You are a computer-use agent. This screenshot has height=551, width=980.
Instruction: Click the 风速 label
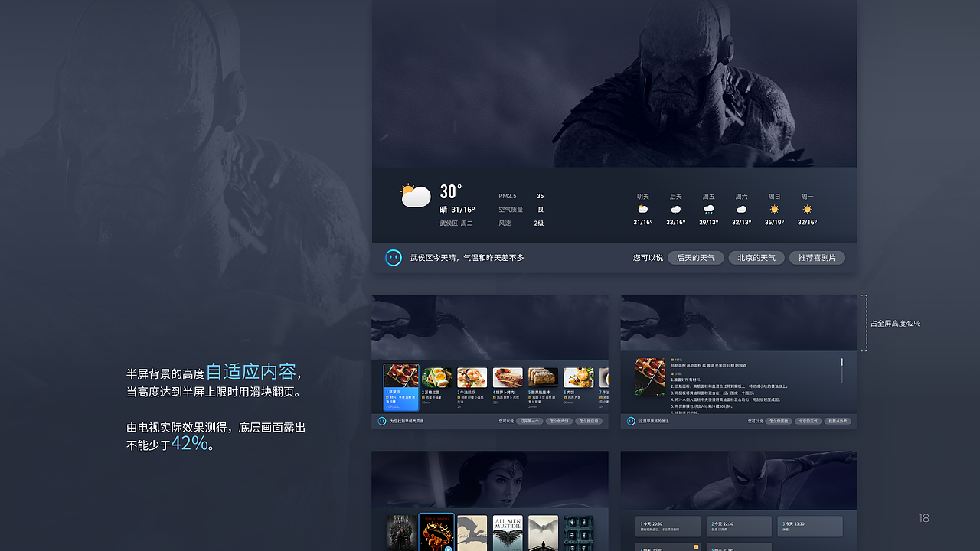point(505,223)
